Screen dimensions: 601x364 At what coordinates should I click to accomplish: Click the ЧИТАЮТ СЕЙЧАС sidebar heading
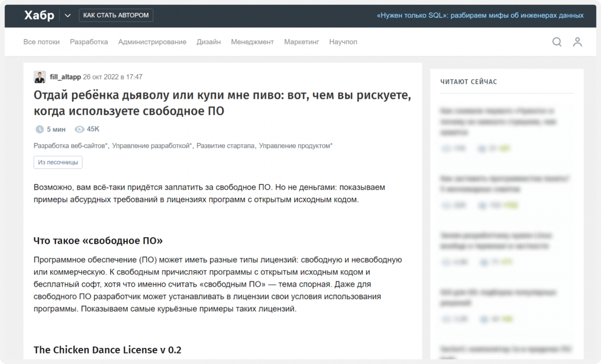click(468, 82)
